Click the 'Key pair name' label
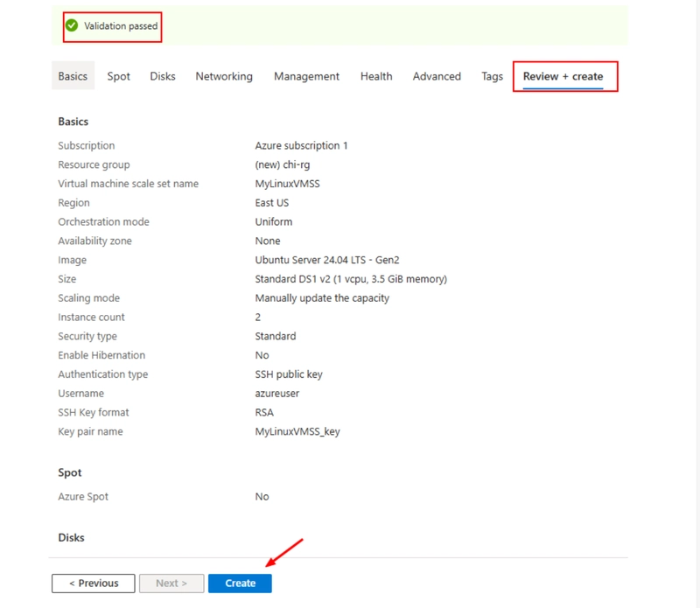The image size is (700, 608). 90,431
